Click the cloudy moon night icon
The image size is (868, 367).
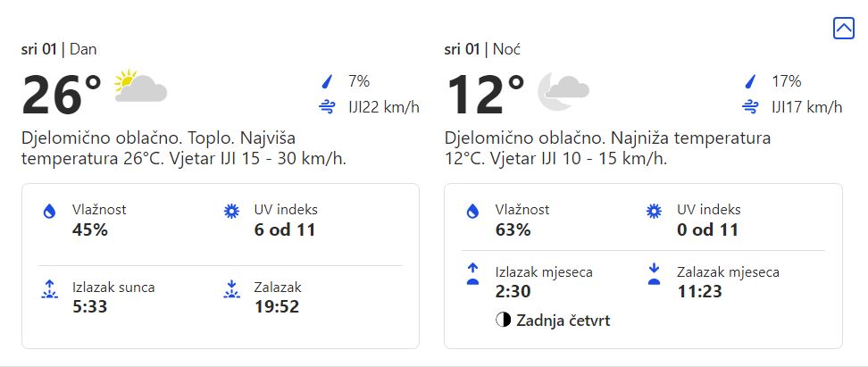click(563, 88)
